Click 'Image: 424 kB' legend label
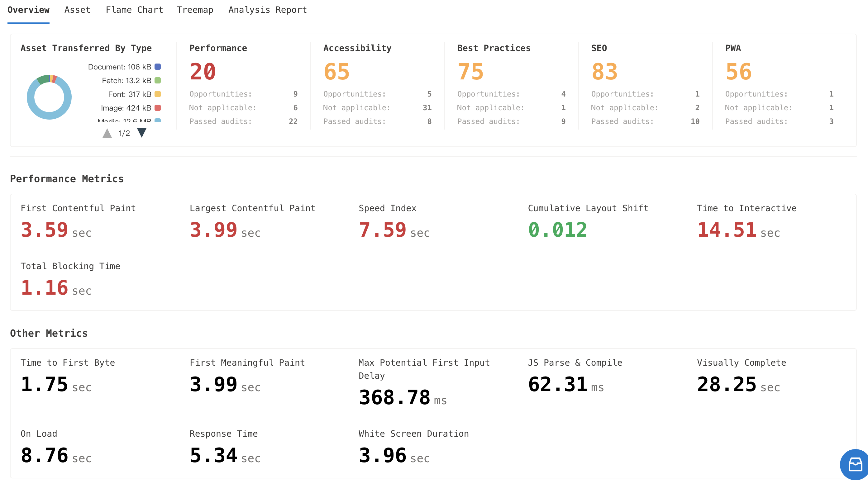Viewport: 868px width, 484px height. pyautogui.click(x=126, y=108)
